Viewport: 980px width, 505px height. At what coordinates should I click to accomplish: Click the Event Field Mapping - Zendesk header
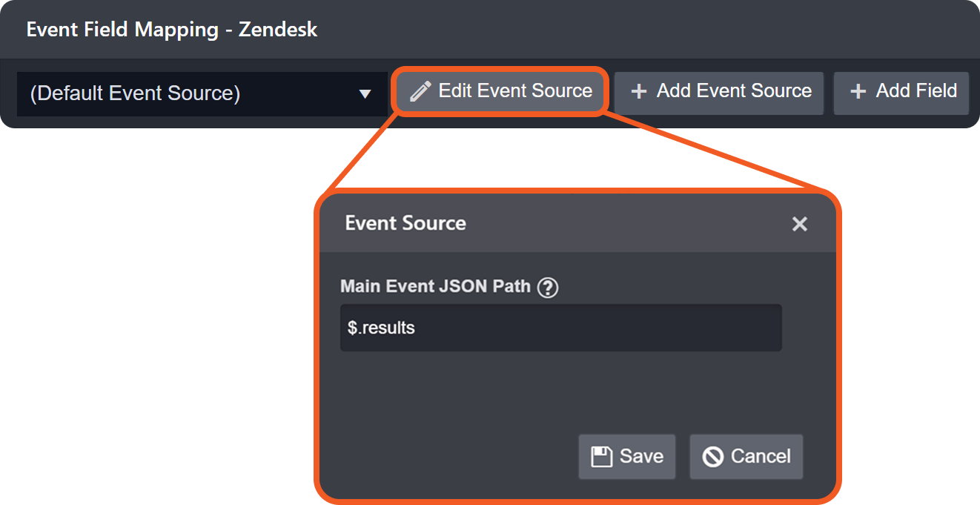point(172,30)
